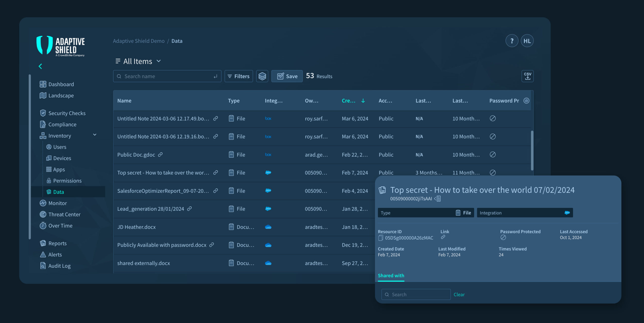Click the Search field in Shared with

point(416,295)
